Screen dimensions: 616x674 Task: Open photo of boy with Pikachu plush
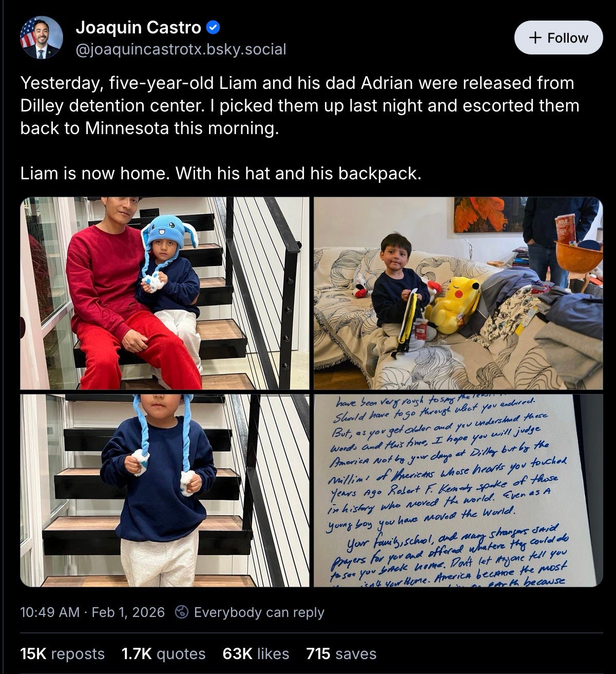point(458,293)
